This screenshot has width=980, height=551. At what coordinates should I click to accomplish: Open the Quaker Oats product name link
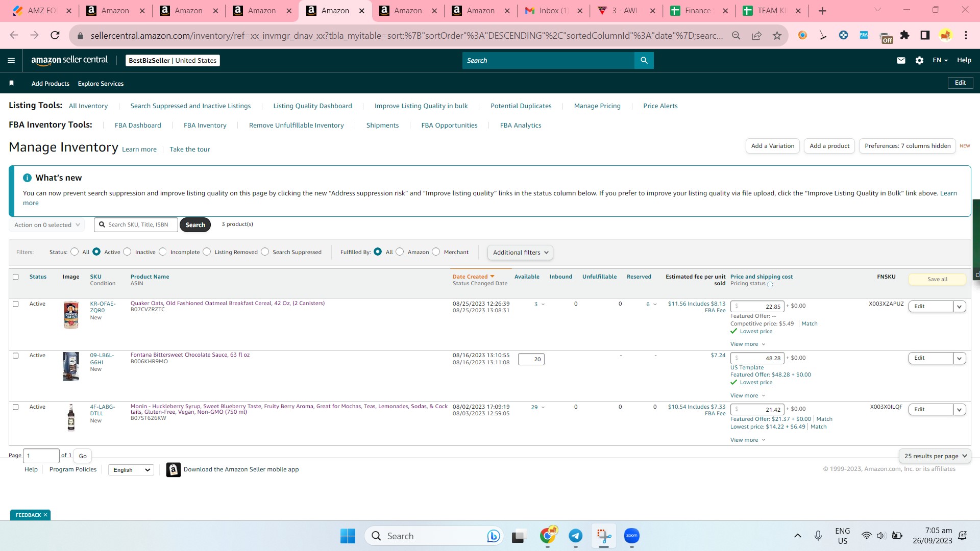228,304
